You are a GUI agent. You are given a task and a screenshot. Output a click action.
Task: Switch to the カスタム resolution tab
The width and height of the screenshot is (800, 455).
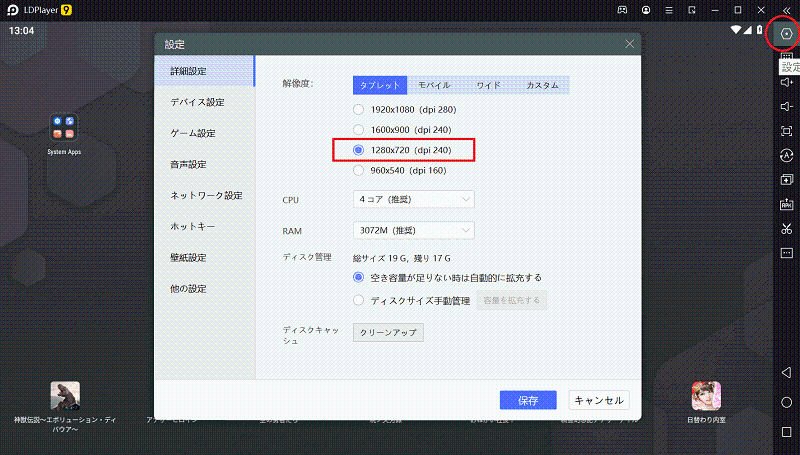(542, 85)
